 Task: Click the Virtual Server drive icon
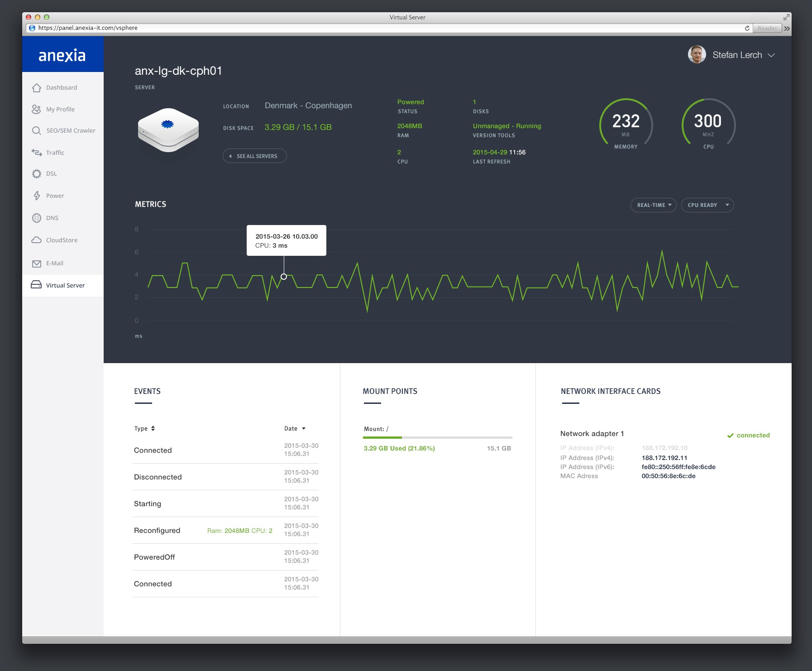(x=36, y=285)
